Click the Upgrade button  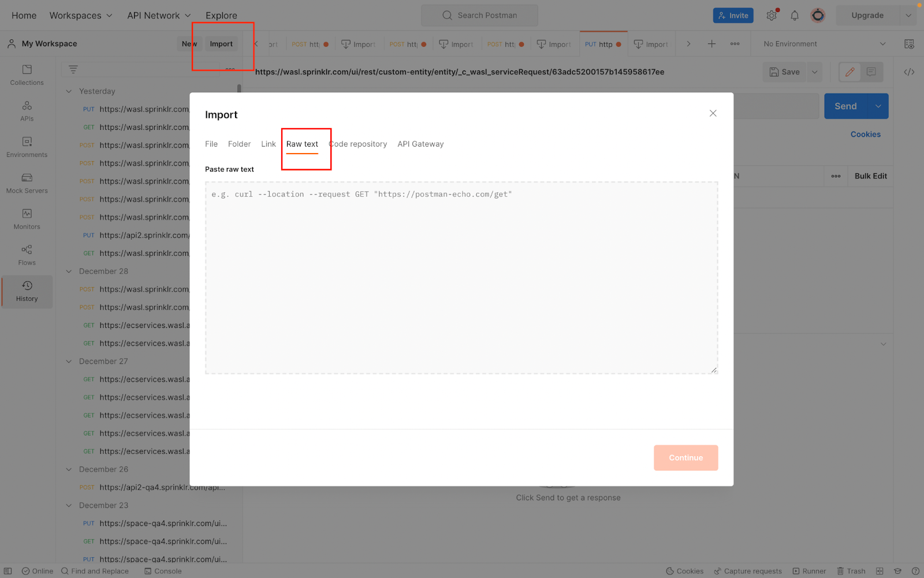867,16
